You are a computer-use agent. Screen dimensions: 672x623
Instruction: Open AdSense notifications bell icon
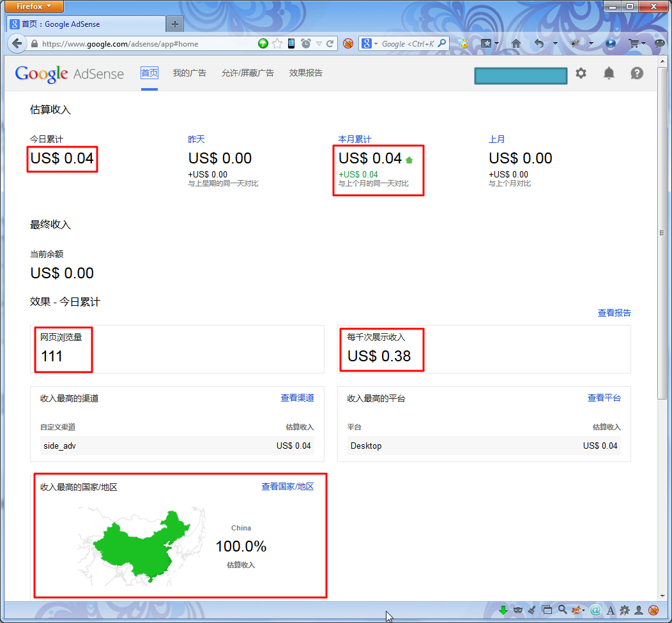(x=609, y=73)
